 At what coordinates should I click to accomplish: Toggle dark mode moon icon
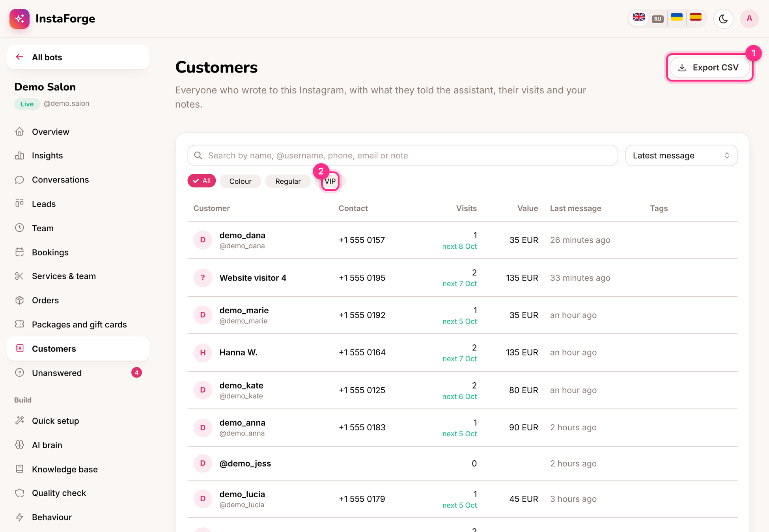tap(723, 19)
